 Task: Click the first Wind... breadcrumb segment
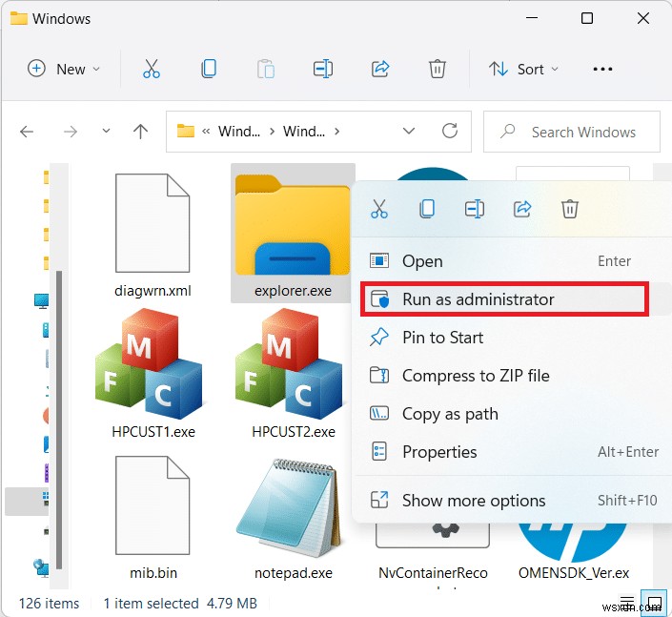coord(239,132)
